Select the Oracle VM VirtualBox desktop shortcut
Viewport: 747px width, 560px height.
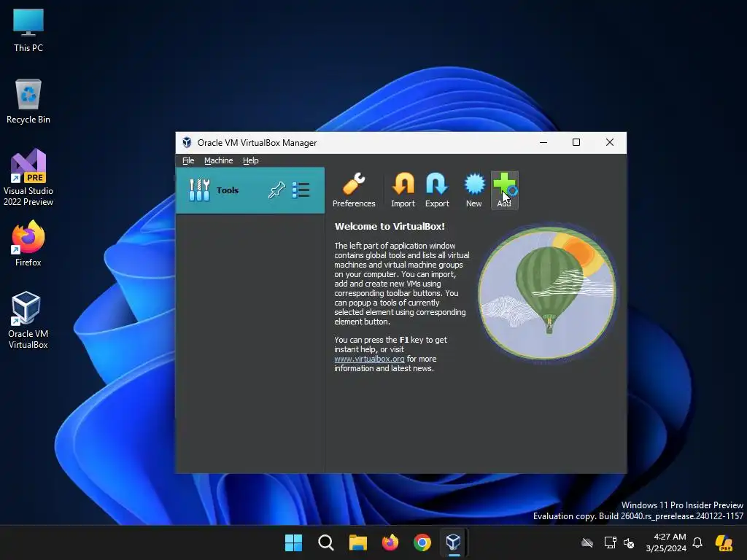coord(28,320)
